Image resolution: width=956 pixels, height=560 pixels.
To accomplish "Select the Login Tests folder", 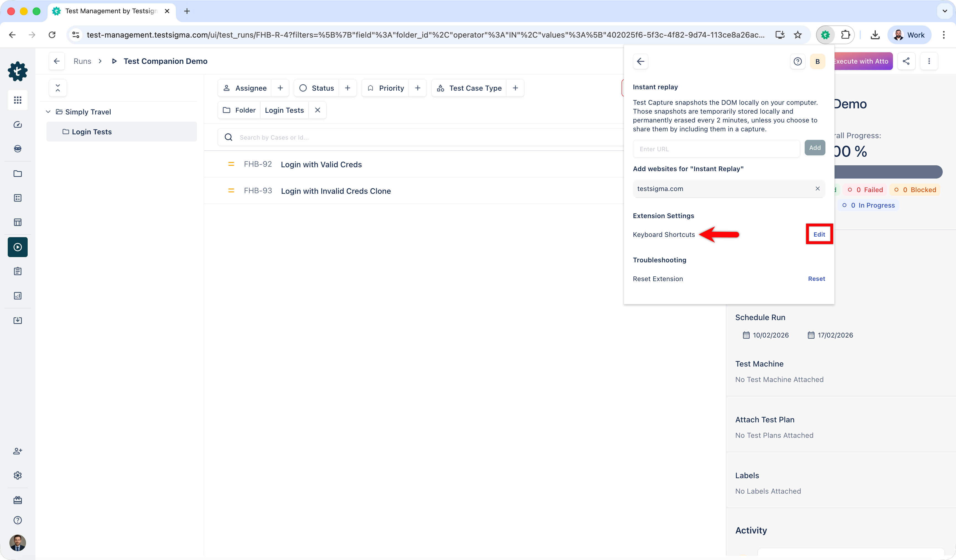I will (x=92, y=132).
